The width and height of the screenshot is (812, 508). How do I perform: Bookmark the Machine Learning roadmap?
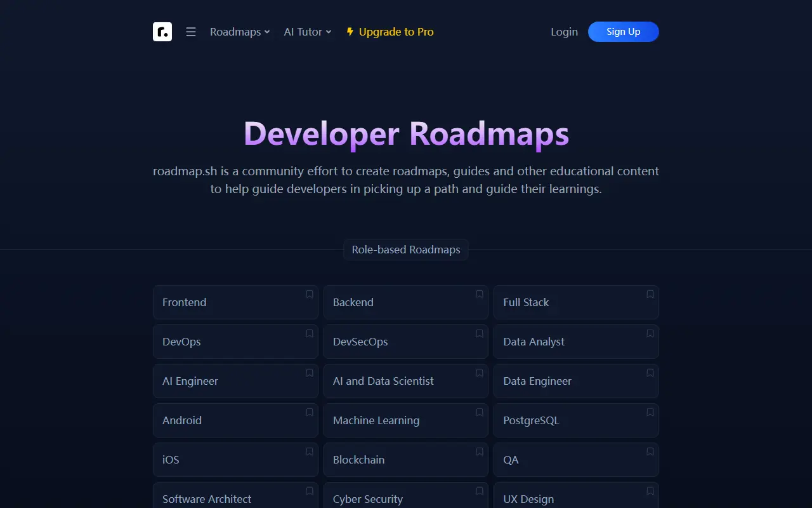[480, 412]
